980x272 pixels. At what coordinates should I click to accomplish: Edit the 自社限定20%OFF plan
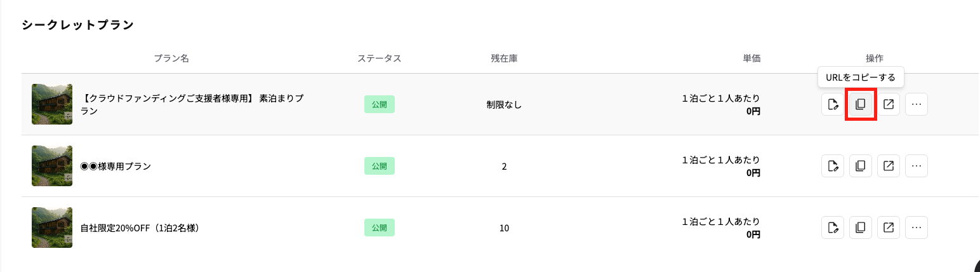tap(833, 228)
